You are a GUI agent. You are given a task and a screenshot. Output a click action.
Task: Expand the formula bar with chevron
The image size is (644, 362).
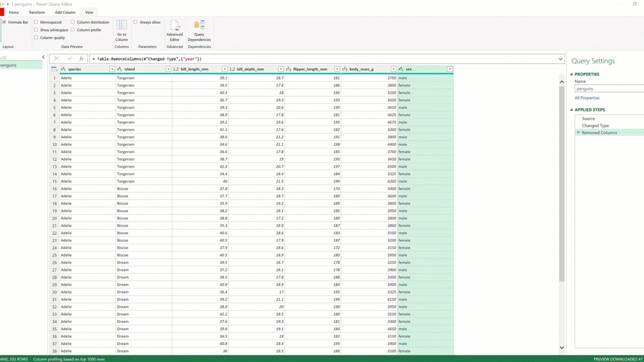pyautogui.click(x=560, y=59)
